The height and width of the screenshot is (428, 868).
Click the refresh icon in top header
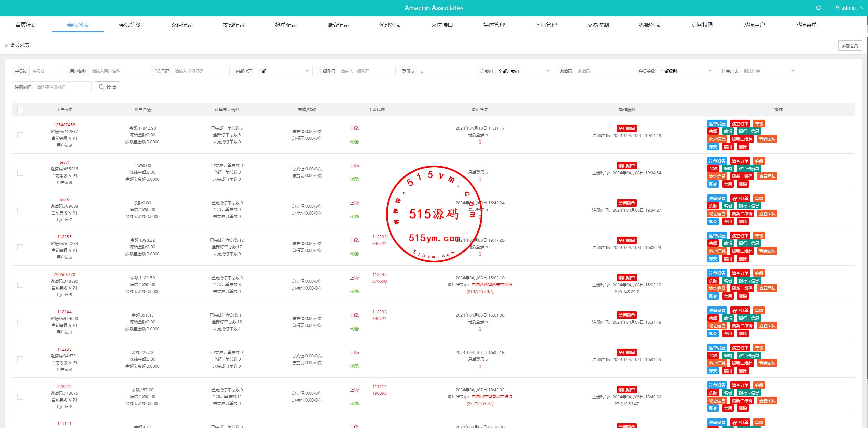tap(818, 8)
